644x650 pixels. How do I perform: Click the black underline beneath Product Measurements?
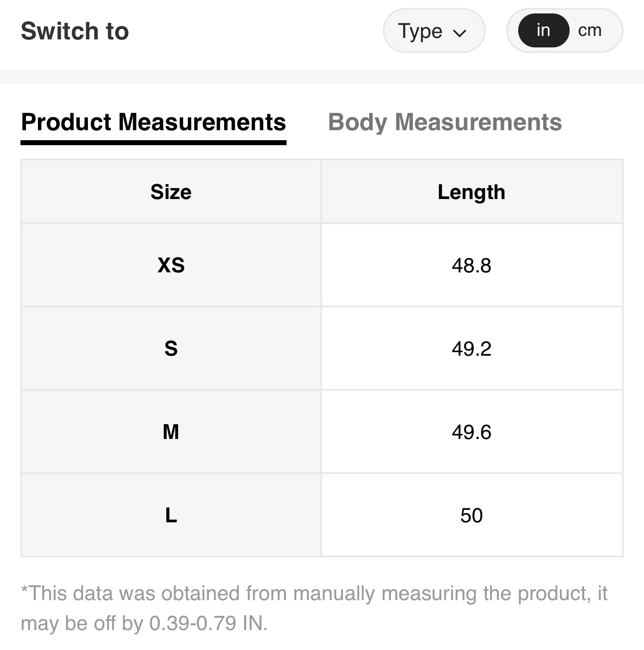coord(153,143)
